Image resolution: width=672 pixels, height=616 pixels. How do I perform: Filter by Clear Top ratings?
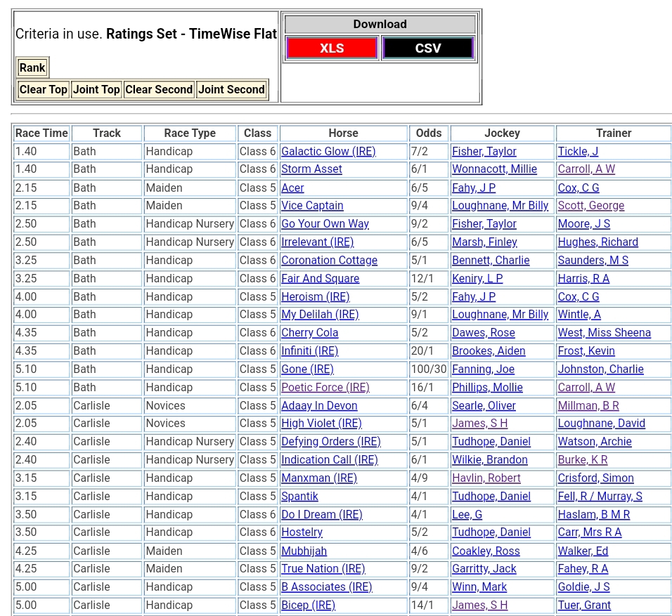(44, 89)
